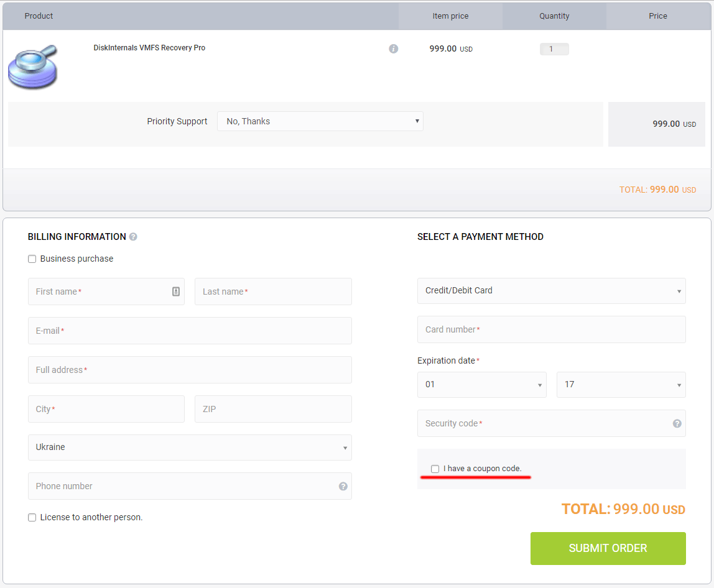This screenshot has height=588, width=714.
Task: Select the ZIP input field
Action: click(x=273, y=409)
